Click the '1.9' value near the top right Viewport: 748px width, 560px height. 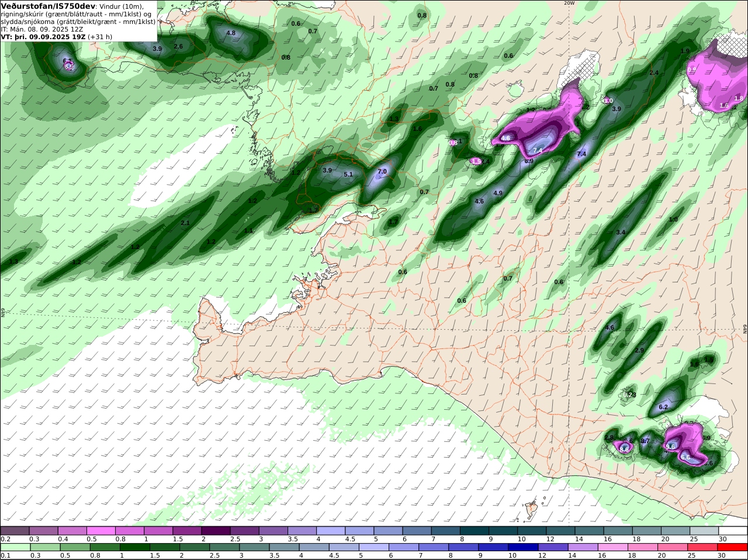pyautogui.click(x=685, y=51)
